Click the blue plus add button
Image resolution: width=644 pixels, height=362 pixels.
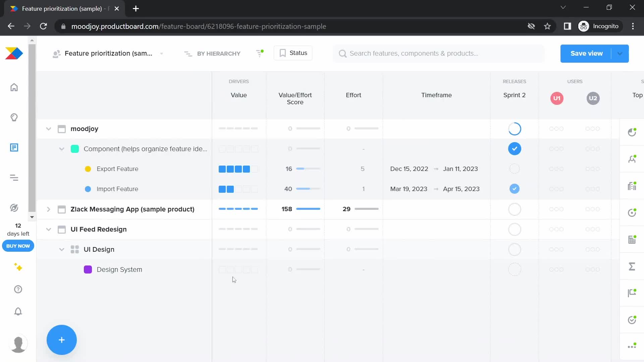pyautogui.click(x=61, y=340)
